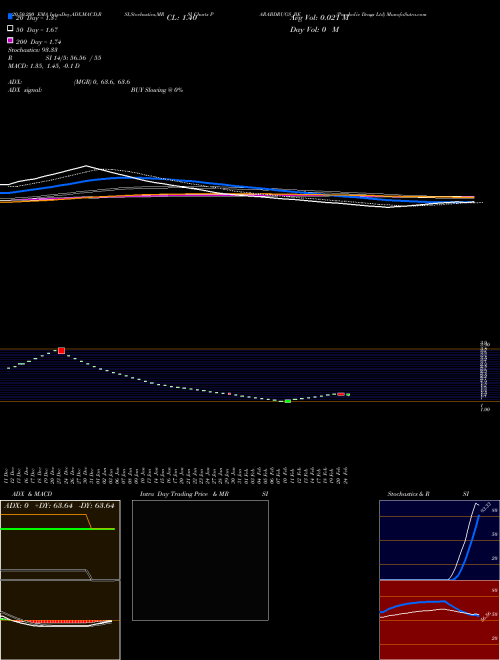Click the empty intraday trading price chart box
This screenshot has width=500, height=660.
pos(200,560)
